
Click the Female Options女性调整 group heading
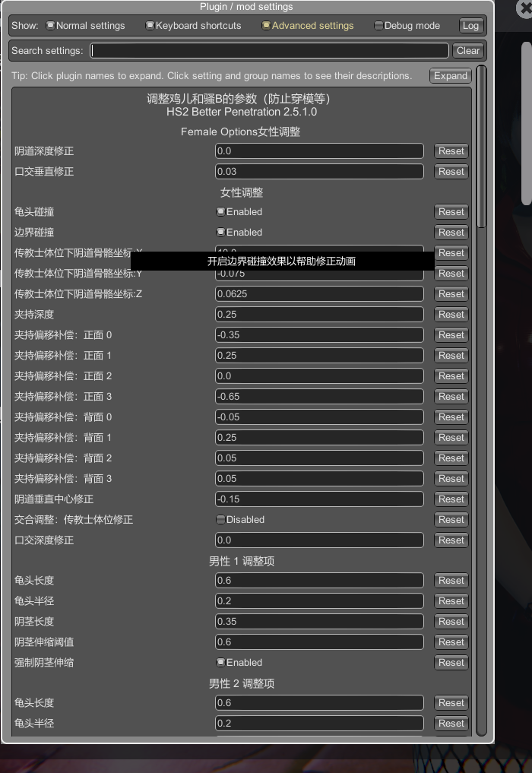click(241, 131)
